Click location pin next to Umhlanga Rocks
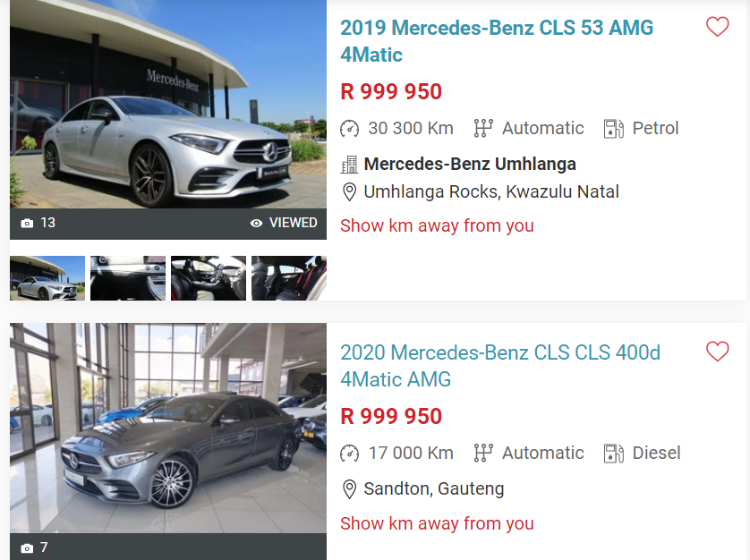The image size is (750, 560). click(349, 191)
